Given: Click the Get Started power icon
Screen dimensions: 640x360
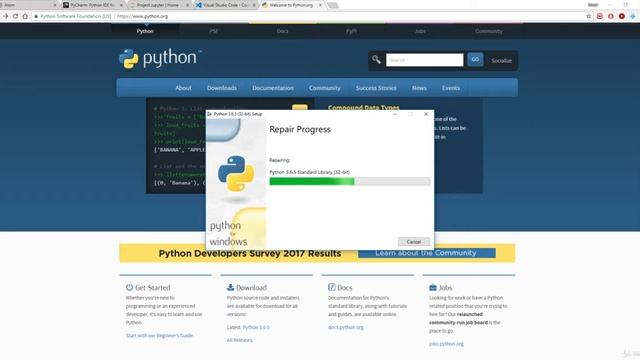Looking at the screenshot, I should [x=129, y=287].
